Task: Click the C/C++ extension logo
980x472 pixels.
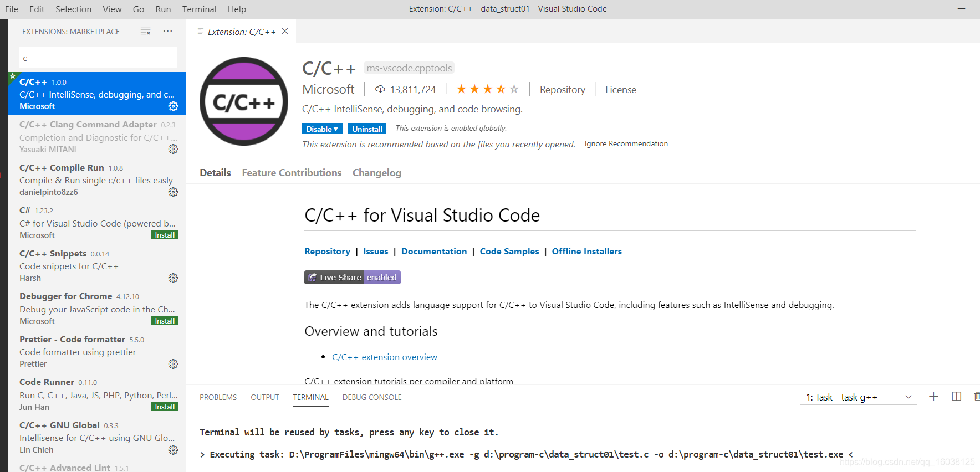Action: [x=244, y=101]
